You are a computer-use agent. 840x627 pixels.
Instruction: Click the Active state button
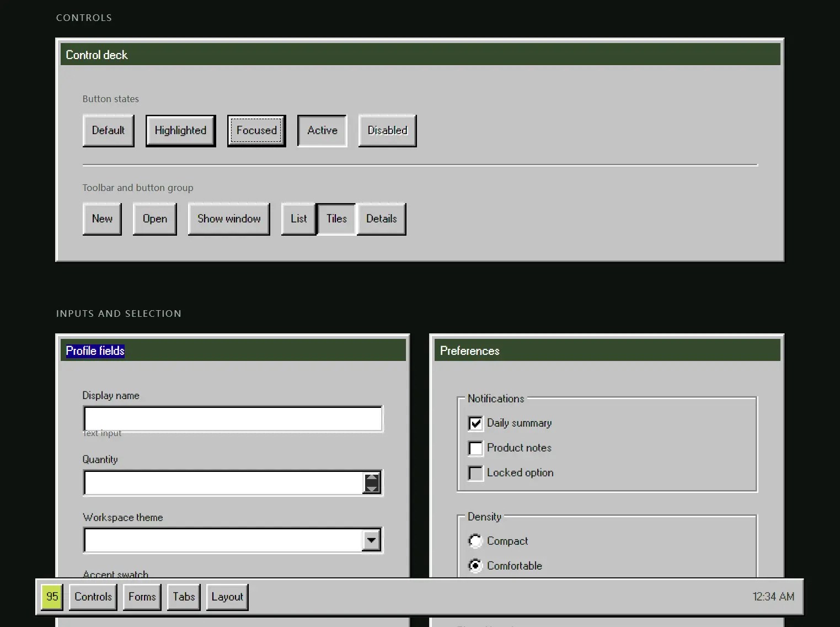[x=322, y=131]
